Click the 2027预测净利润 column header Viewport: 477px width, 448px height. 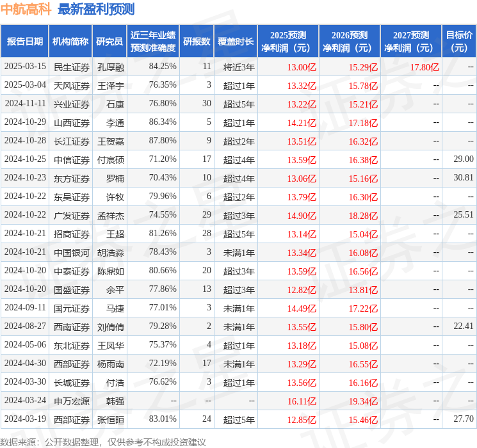[411, 42]
